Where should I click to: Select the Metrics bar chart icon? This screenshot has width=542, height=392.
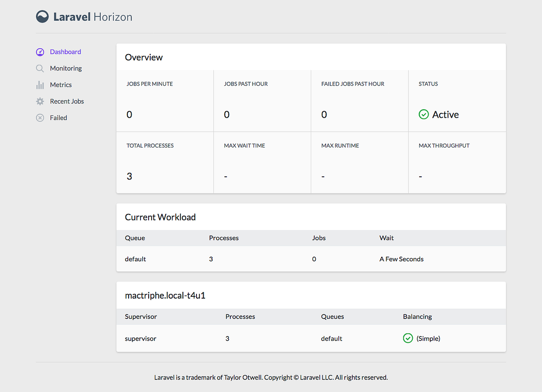pos(40,85)
